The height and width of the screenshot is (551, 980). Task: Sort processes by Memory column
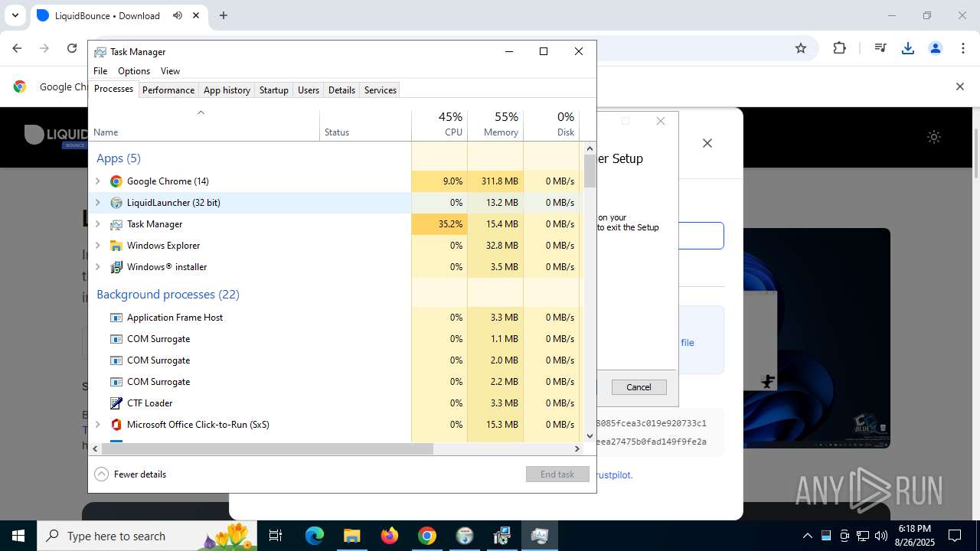(x=495, y=125)
